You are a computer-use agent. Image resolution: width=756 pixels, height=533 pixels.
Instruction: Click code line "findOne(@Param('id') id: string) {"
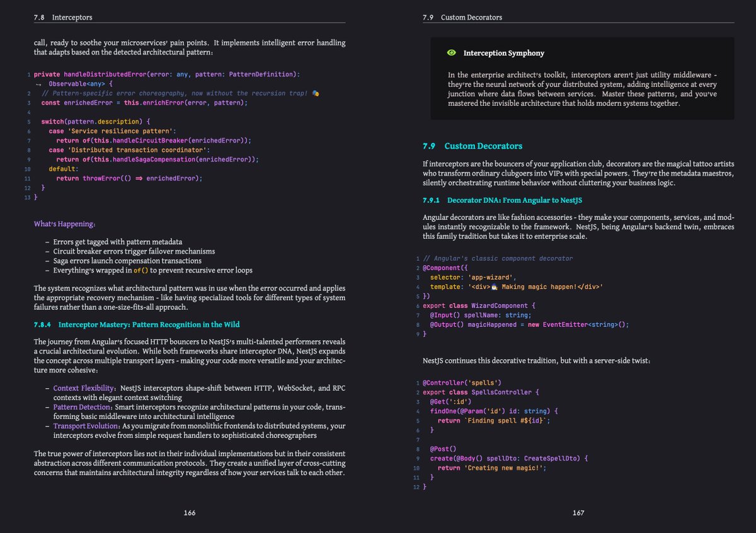tap(494, 411)
